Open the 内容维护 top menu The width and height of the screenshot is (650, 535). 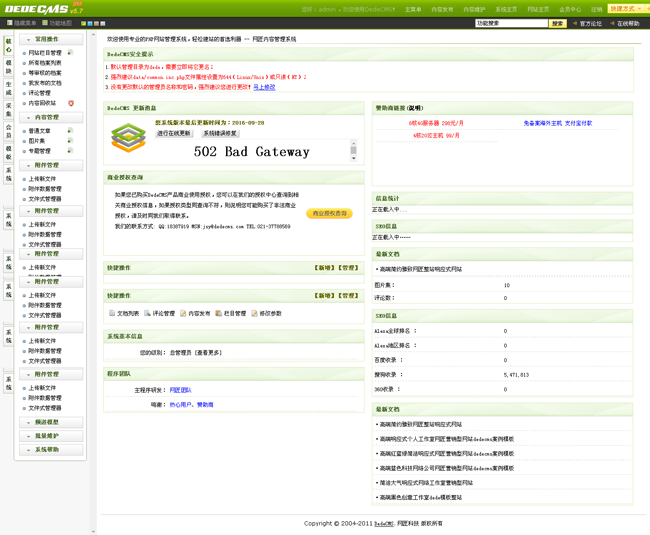pyautogui.click(x=474, y=9)
